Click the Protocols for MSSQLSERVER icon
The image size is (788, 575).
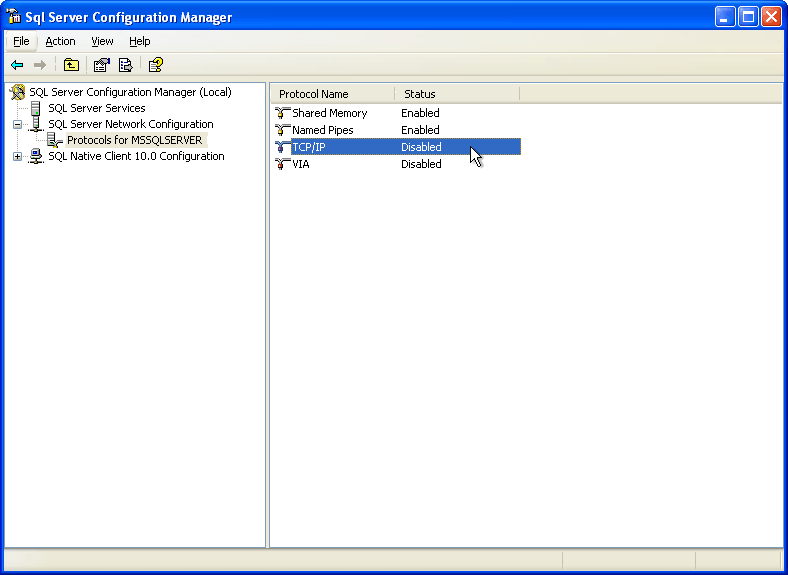(x=54, y=140)
